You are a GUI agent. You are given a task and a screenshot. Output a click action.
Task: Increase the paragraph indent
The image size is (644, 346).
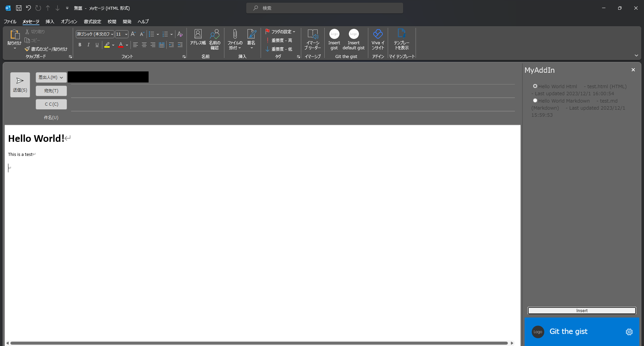point(180,45)
